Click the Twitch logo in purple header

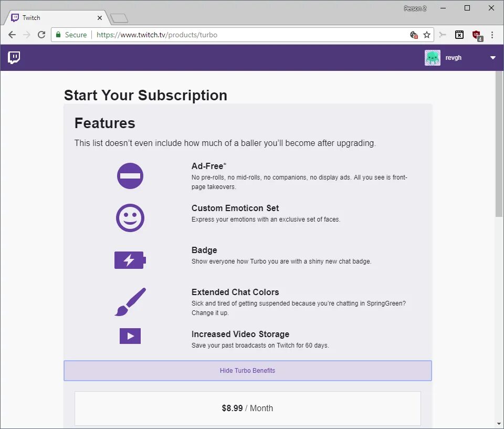pos(14,58)
